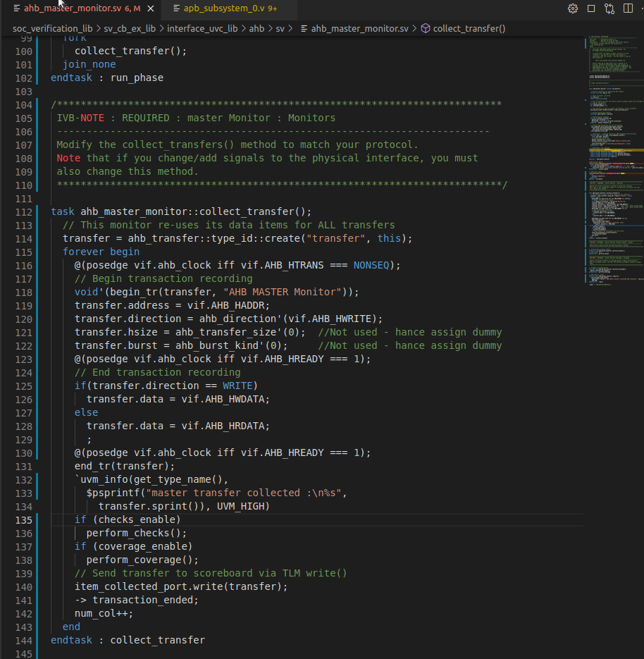
Task: Click ahb_master_monitor.sv in the breadcrumb path
Action: (x=359, y=29)
